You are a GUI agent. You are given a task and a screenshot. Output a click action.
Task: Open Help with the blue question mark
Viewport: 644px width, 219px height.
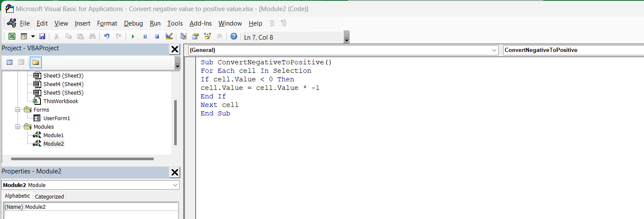233,37
